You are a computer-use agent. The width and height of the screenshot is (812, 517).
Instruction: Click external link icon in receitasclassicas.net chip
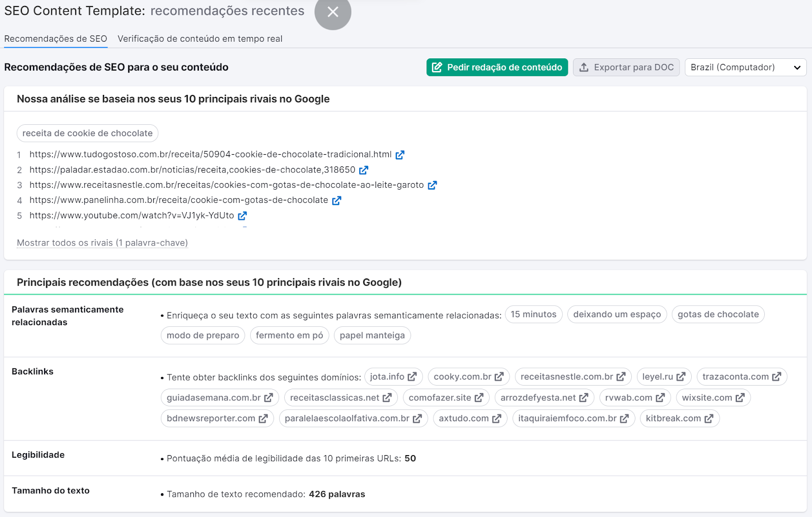click(387, 397)
